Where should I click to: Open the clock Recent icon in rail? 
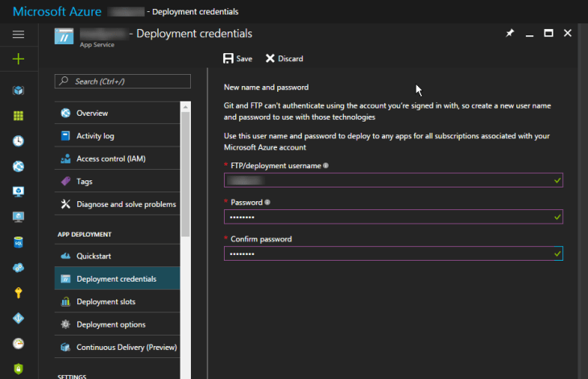[19, 141]
